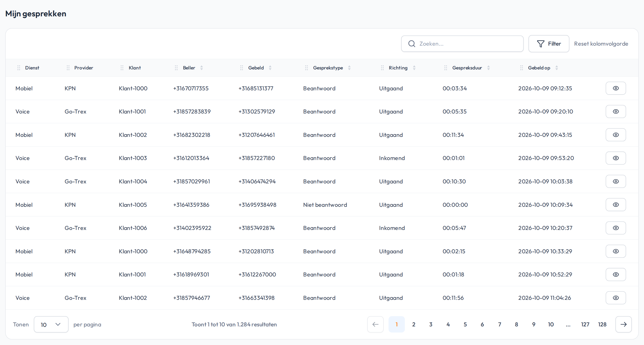Jump to page 10
The image size is (644, 345).
(551, 325)
